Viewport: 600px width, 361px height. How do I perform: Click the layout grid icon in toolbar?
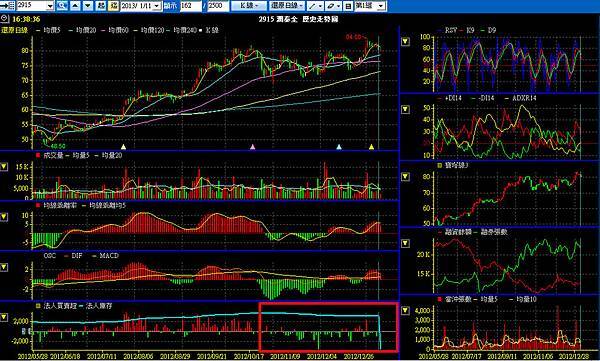pos(348,6)
